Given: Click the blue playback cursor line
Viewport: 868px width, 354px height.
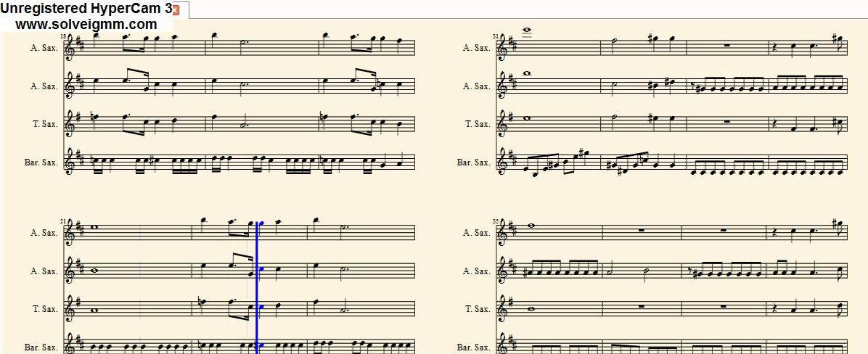Looking at the screenshot, I should pos(258,287).
